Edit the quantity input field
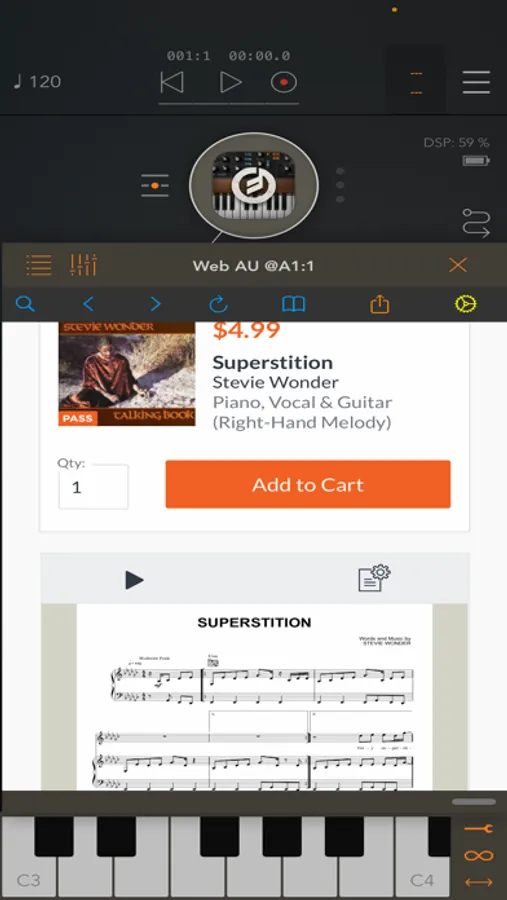This screenshot has width=507, height=900. (x=93, y=487)
